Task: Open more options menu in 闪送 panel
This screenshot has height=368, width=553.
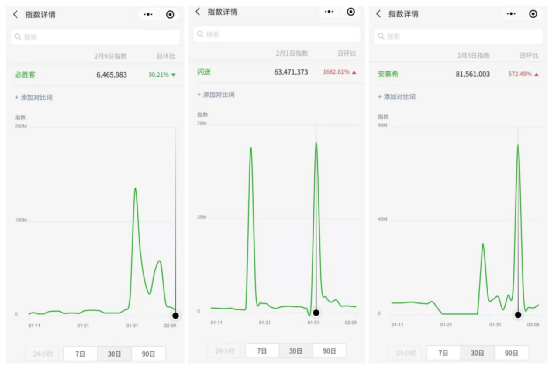Action: [329, 12]
